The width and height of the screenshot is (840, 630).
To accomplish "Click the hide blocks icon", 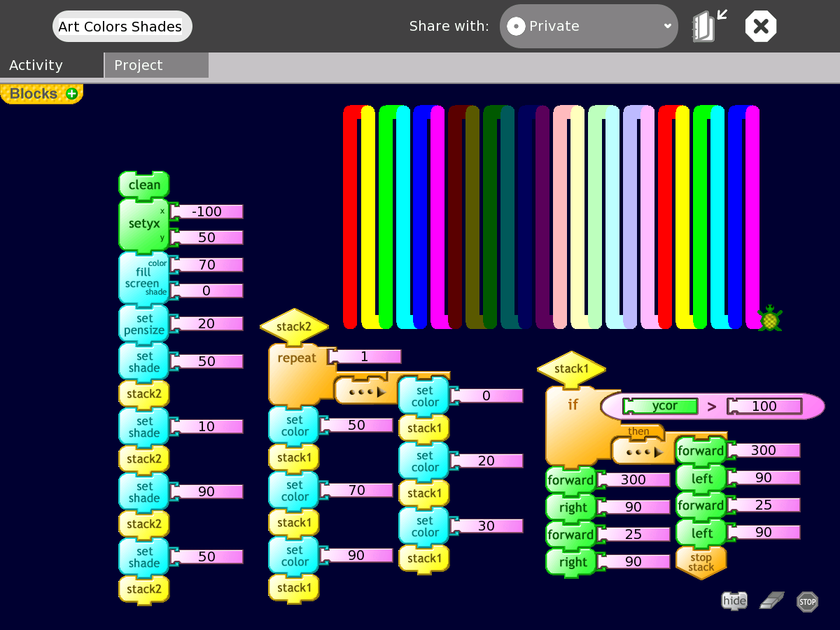I will coord(734,601).
